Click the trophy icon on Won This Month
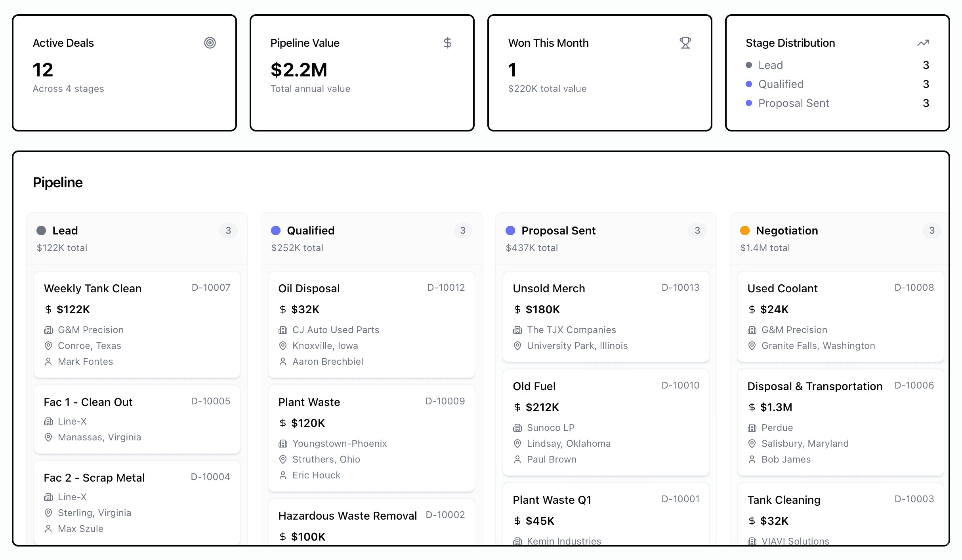This screenshot has height=560, width=962. (x=685, y=43)
